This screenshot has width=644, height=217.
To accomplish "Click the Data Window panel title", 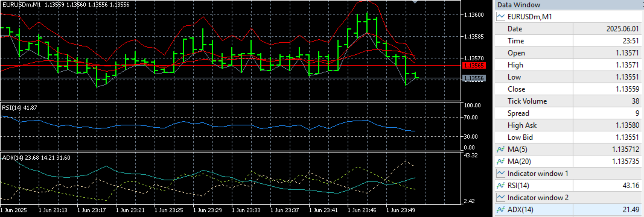I will coord(518,5).
